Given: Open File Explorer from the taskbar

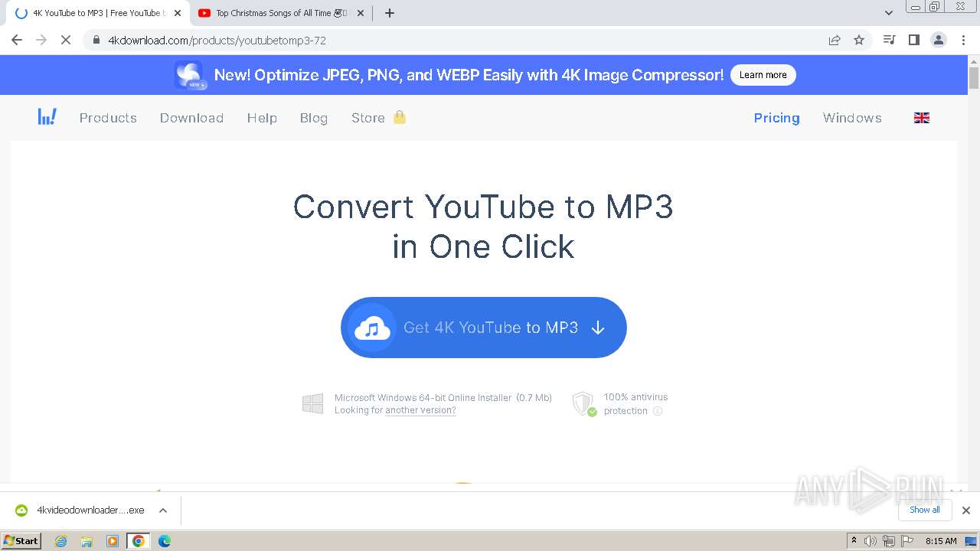Looking at the screenshot, I should point(87,541).
